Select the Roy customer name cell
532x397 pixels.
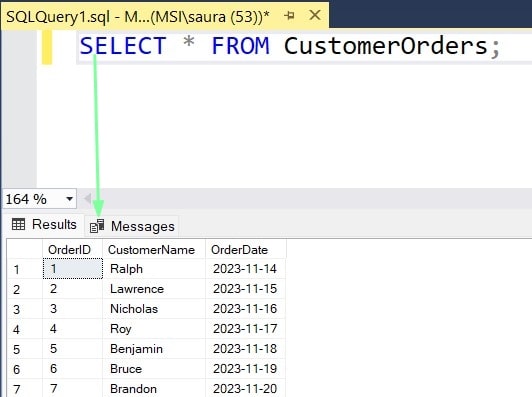(154, 329)
